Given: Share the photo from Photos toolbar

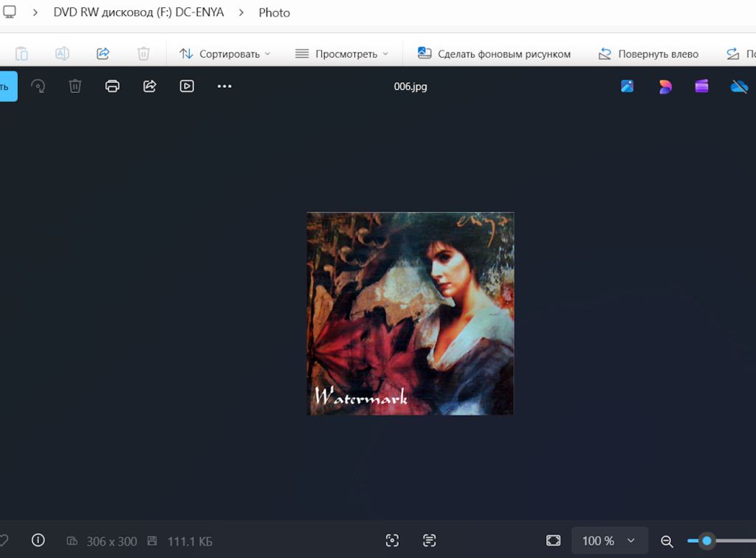Looking at the screenshot, I should pos(149,86).
